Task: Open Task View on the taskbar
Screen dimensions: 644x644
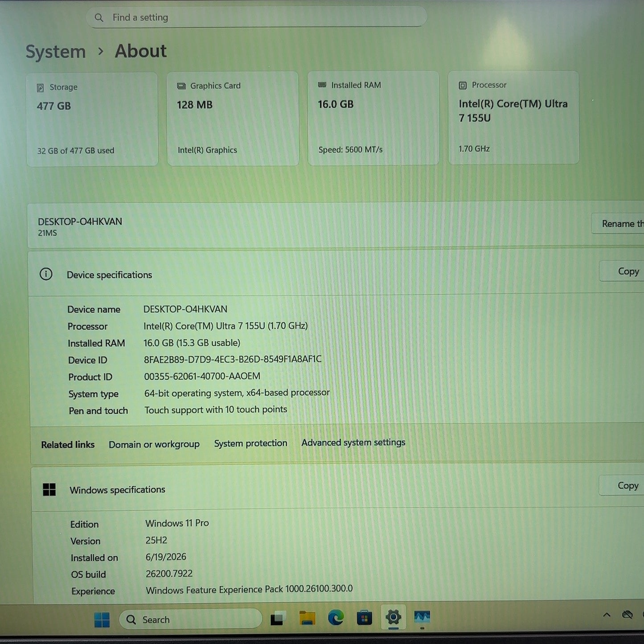Action: [277, 619]
